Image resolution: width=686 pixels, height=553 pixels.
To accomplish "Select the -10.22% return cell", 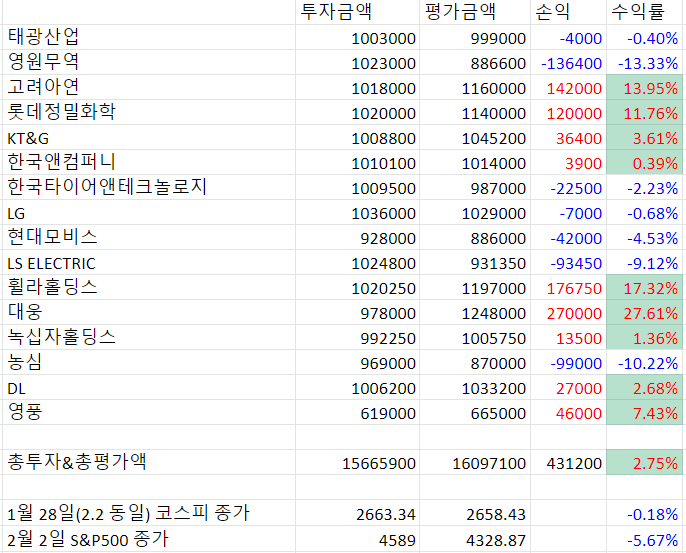I will point(644,362).
